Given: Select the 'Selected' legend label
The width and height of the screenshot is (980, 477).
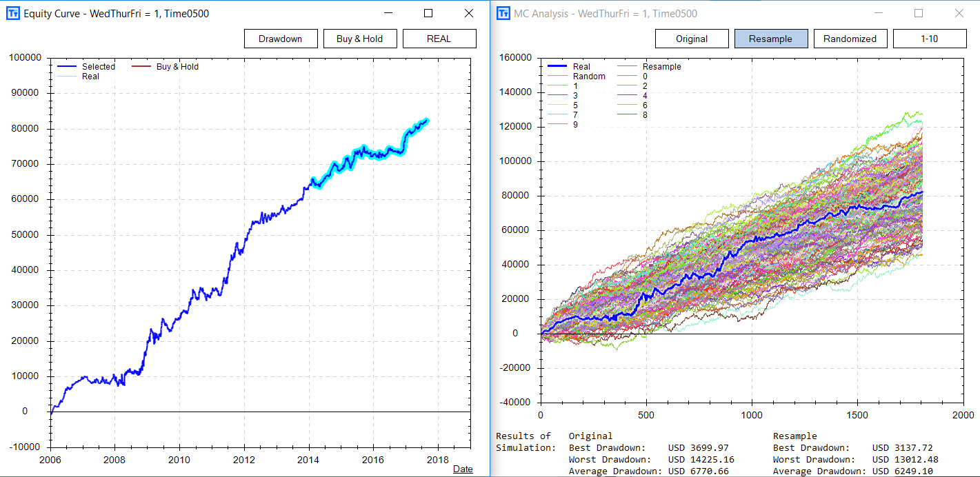Looking at the screenshot, I should [99, 67].
